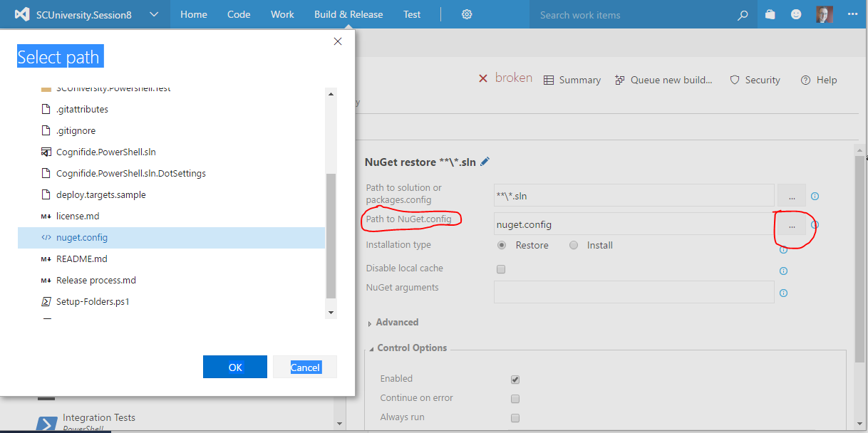The width and height of the screenshot is (868, 433).
Task: Click the settings gear icon in top bar
Action: (467, 14)
